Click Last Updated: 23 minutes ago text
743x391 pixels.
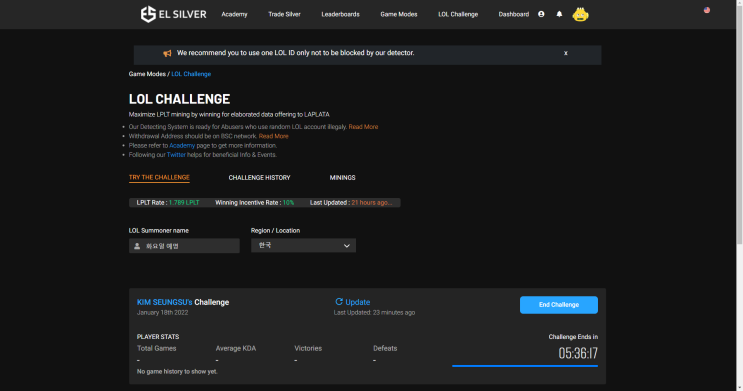(374, 312)
